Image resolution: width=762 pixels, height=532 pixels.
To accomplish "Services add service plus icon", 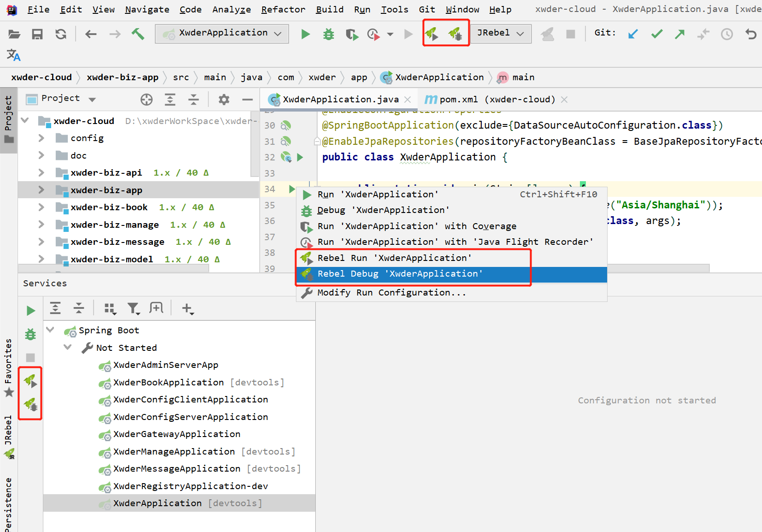I will (x=188, y=308).
